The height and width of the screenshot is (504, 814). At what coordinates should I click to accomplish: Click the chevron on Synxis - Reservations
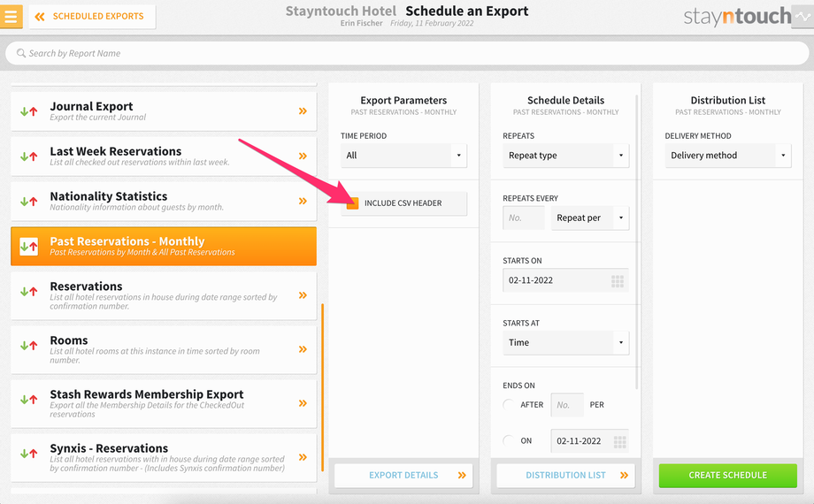pyautogui.click(x=303, y=457)
